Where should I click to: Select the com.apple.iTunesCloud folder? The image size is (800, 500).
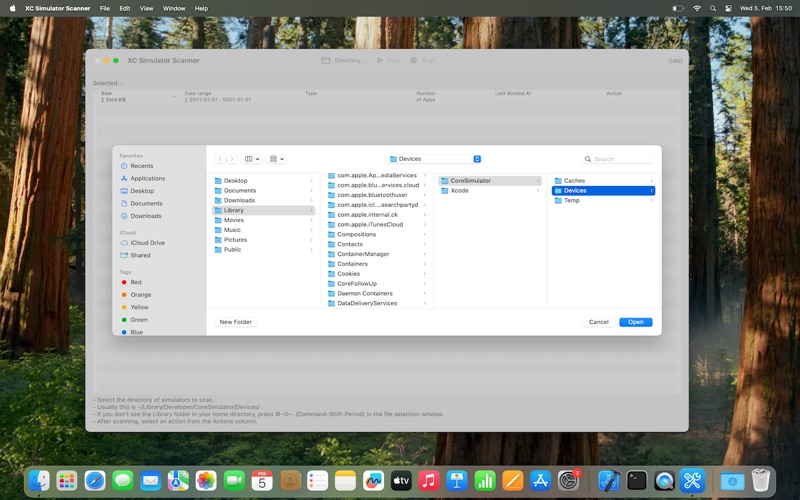[x=377, y=224]
